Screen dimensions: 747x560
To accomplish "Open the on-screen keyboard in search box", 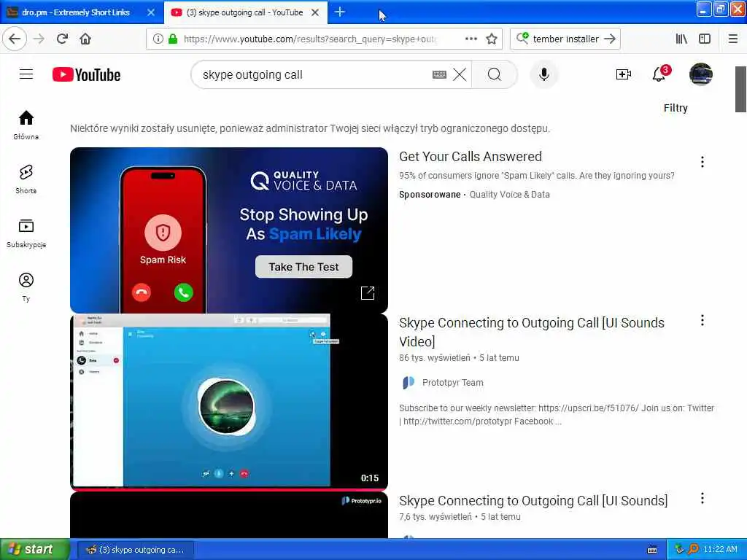I will (x=439, y=75).
